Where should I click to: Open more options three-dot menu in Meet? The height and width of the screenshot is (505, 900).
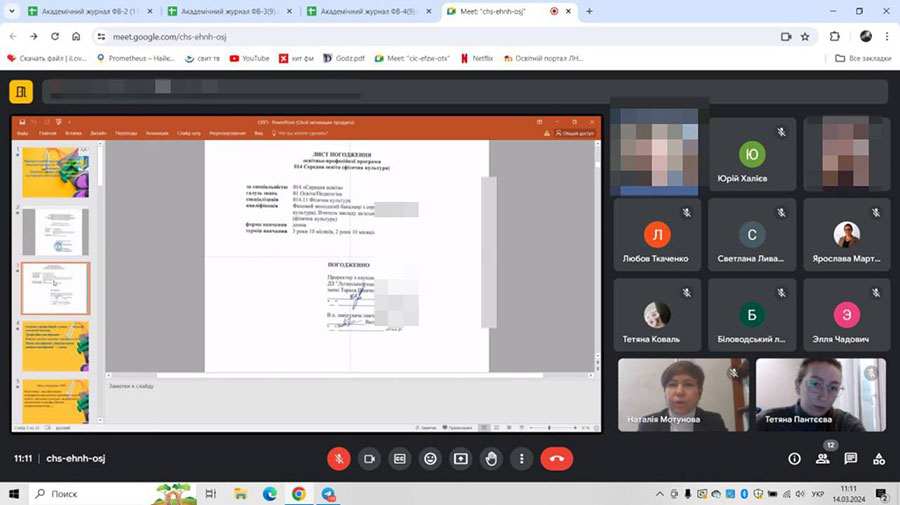tap(521, 458)
